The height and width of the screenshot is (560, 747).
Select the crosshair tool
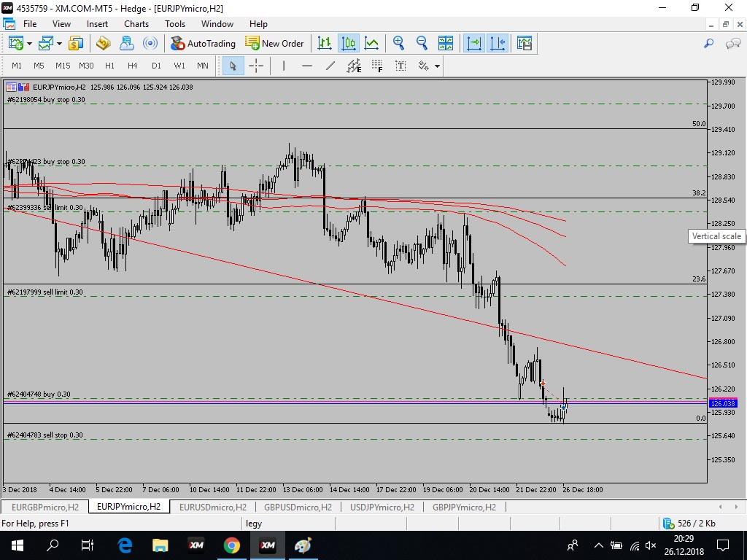coord(256,66)
